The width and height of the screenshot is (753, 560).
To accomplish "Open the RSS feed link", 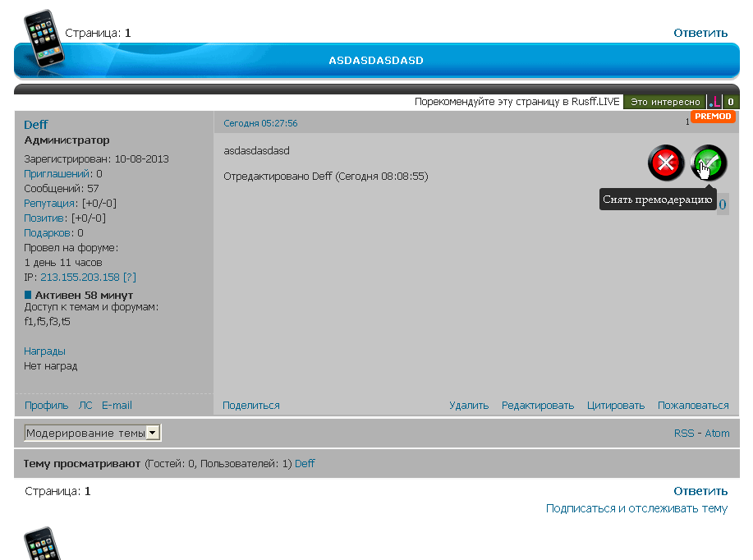I will click(684, 434).
